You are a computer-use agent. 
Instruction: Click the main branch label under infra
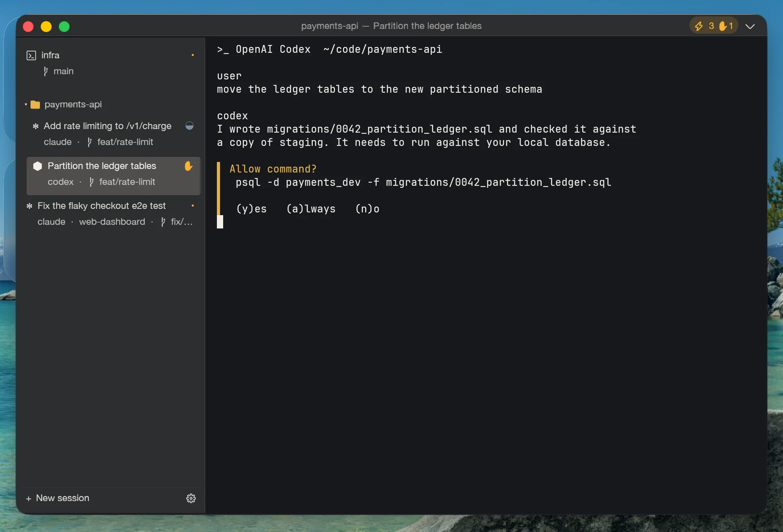point(63,71)
